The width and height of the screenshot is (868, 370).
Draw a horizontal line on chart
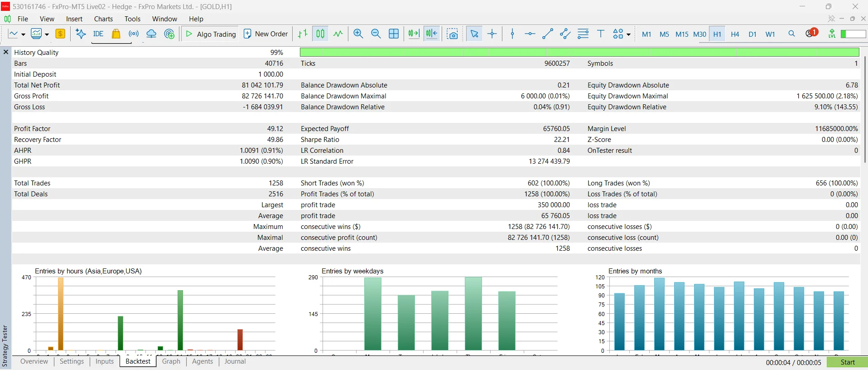coord(530,34)
